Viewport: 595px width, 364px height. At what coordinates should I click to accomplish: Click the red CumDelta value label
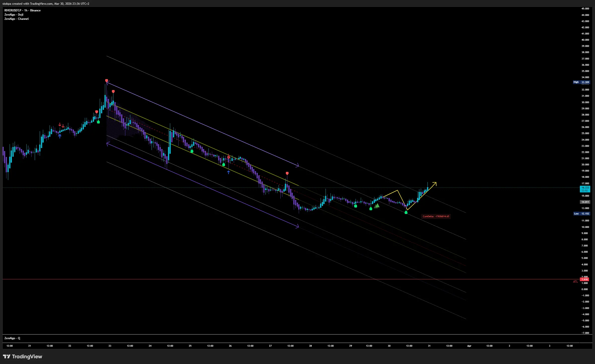[436, 216]
